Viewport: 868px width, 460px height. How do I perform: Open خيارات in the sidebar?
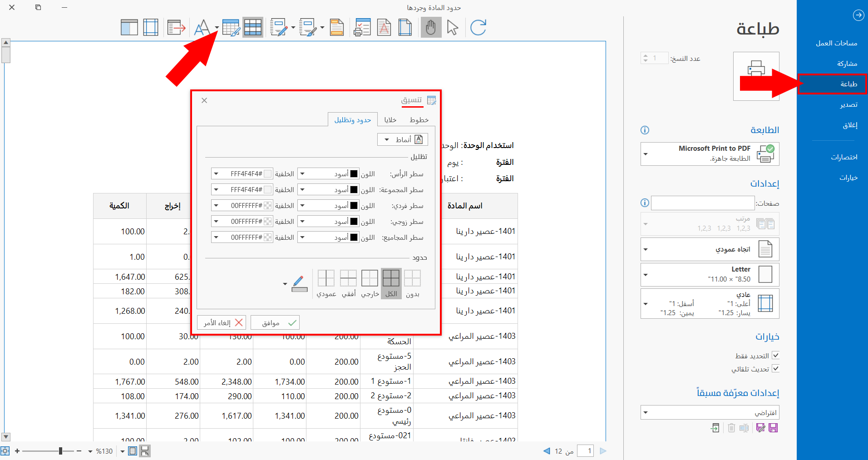(x=848, y=178)
